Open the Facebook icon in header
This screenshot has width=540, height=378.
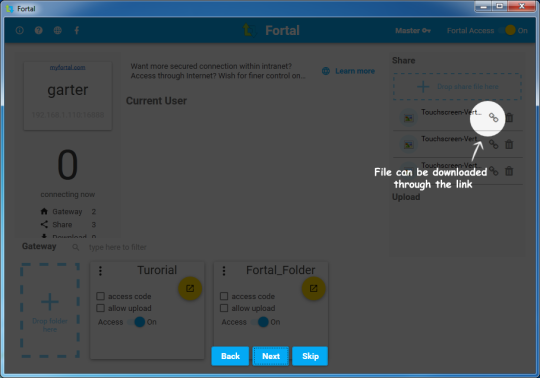[x=77, y=30]
